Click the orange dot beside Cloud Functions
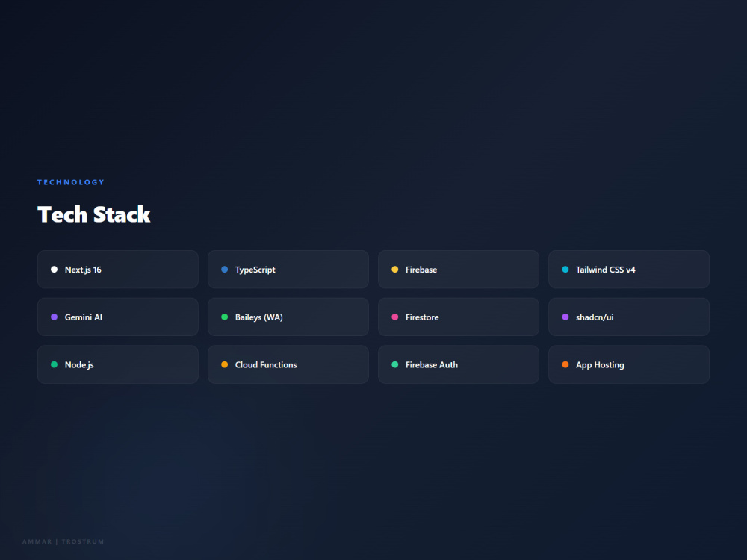747x560 pixels. 224,365
